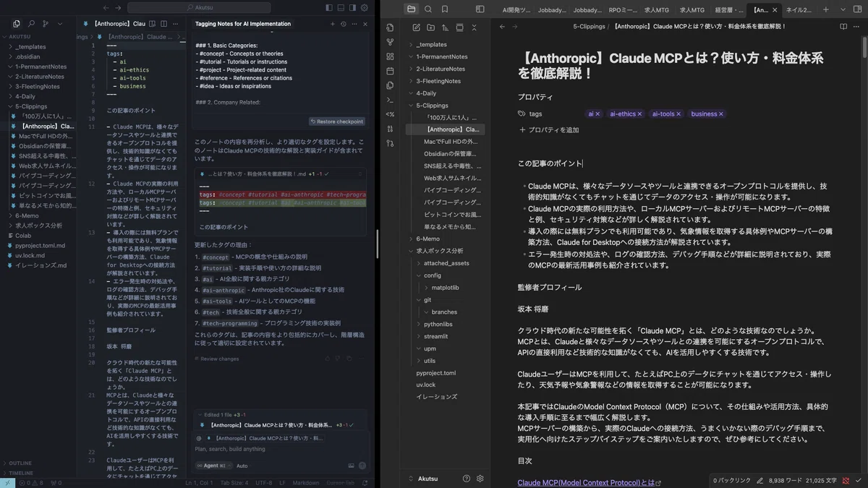This screenshot has height=488, width=868.
Task: Click UTF-8 encoding in status bar
Action: tap(263, 483)
